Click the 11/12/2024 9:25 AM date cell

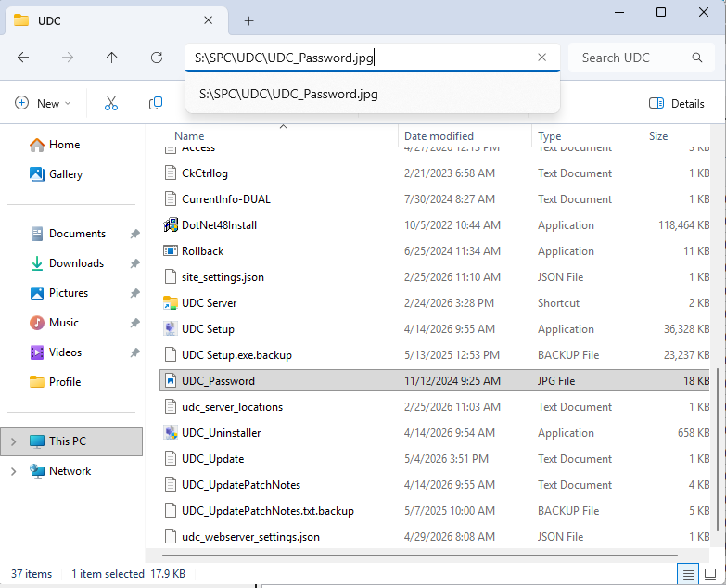click(452, 380)
